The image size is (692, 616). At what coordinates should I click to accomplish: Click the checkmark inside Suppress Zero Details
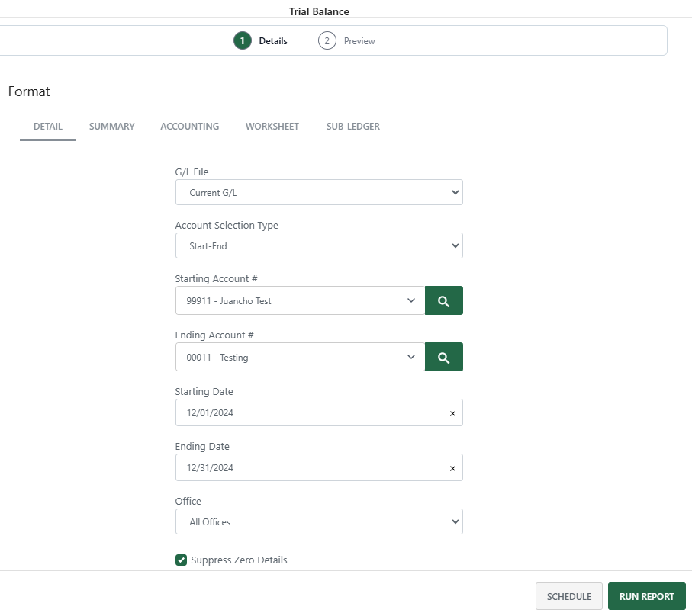tap(181, 560)
